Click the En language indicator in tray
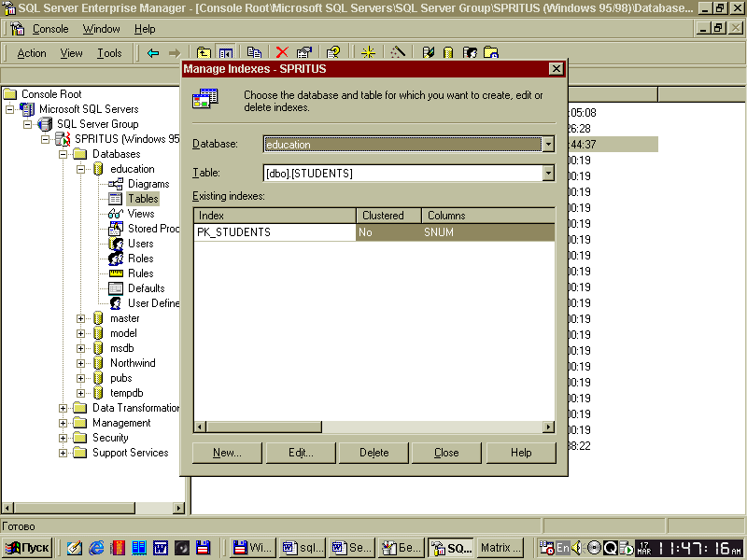This screenshot has width=747, height=560. (x=563, y=548)
